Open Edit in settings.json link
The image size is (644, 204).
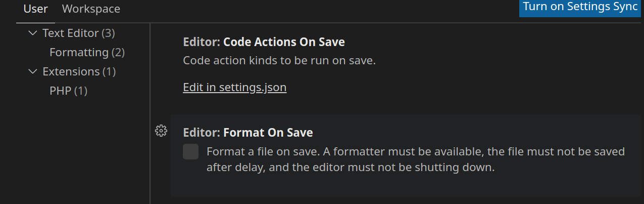235,87
